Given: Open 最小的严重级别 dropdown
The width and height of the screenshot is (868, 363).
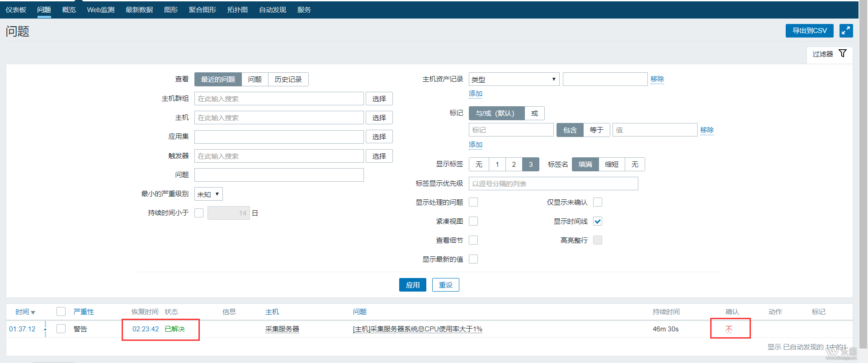Looking at the screenshot, I should point(208,194).
